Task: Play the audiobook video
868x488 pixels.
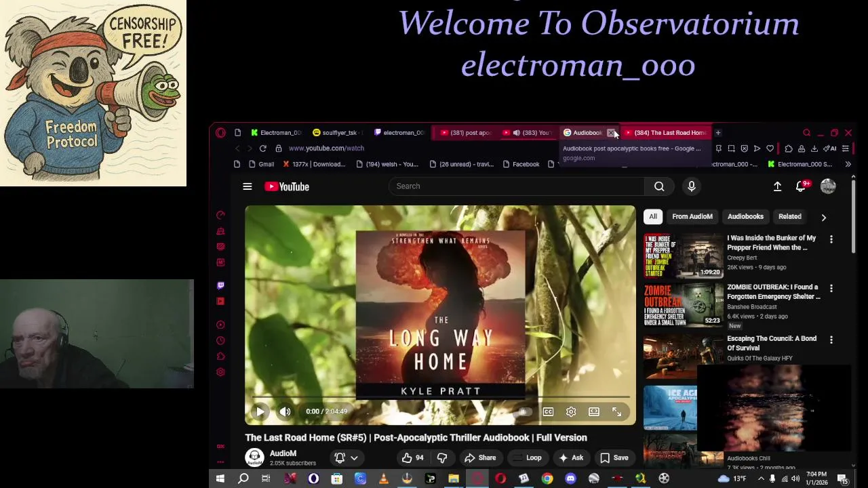Action: point(260,411)
